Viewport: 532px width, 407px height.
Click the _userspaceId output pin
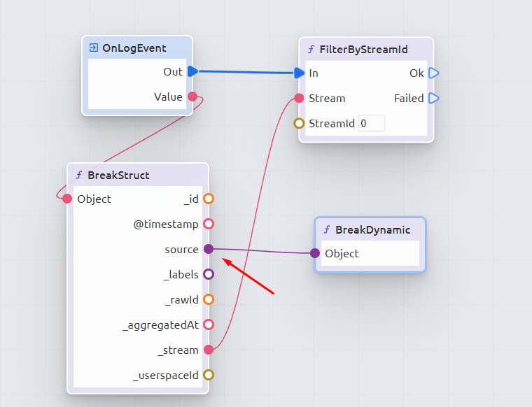coord(208,375)
